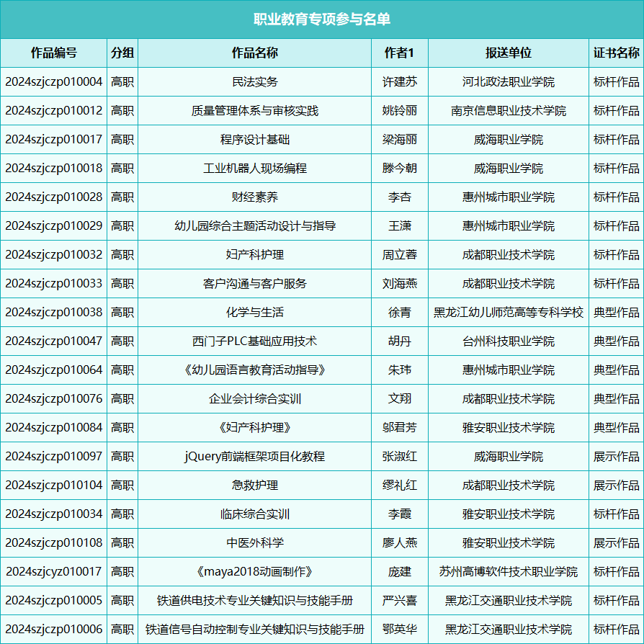Select the work title 铁道信号自动控制专业关键知识与技能手册
This screenshot has height=644, width=644.
pyautogui.click(x=254, y=629)
